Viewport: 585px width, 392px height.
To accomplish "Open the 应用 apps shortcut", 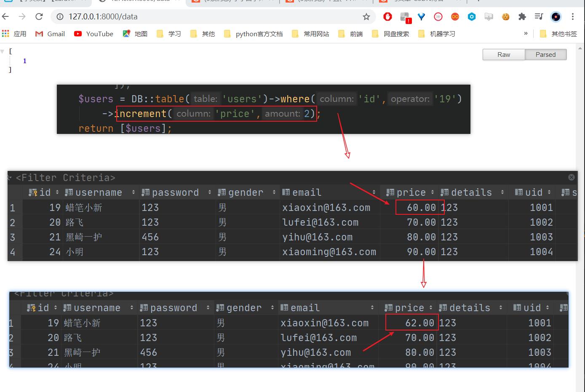I will (14, 34).
